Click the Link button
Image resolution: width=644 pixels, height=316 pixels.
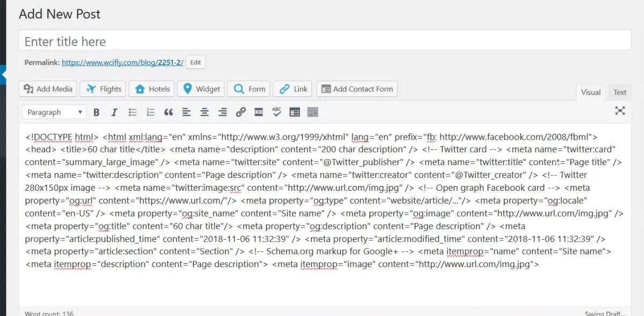tap(293, 89)
